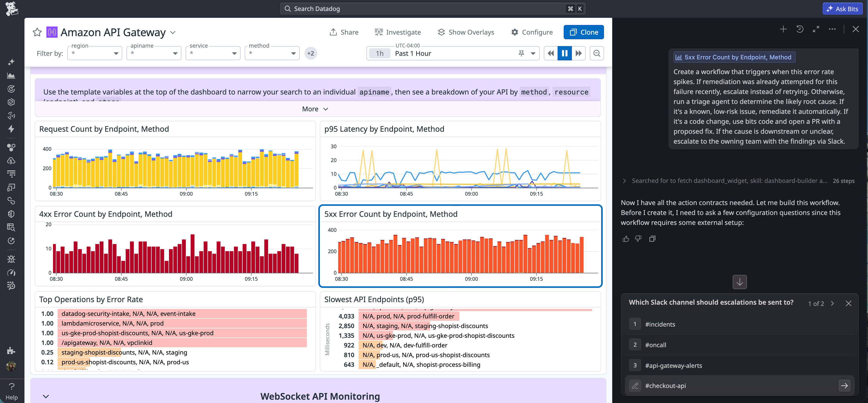This screenshot has width=868, height=403.
Task: Give thumbs down to the response
Action: (638, 239)
